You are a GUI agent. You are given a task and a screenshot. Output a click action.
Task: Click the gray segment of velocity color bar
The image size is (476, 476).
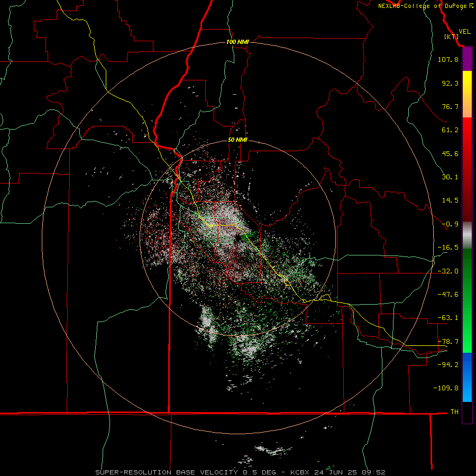coord(467,235)
